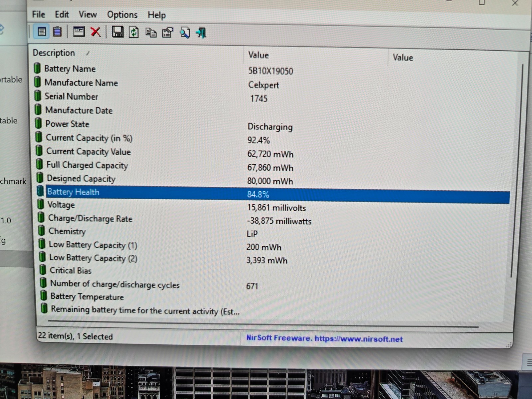
Task: Switch to battery information view toolbar icon
Action: pos(42,32)
